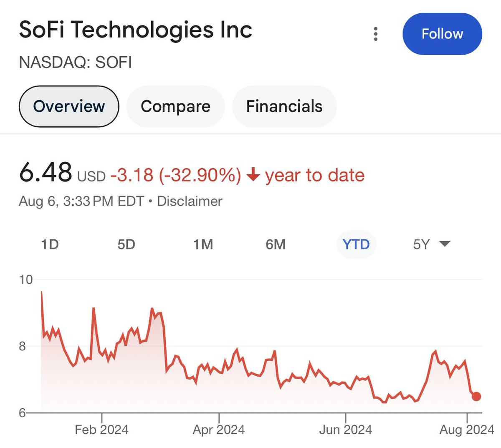Follow SoFi Technologies stock
Image resolution: width=501 pixels, height=448 pixels.
coord(442,34)
